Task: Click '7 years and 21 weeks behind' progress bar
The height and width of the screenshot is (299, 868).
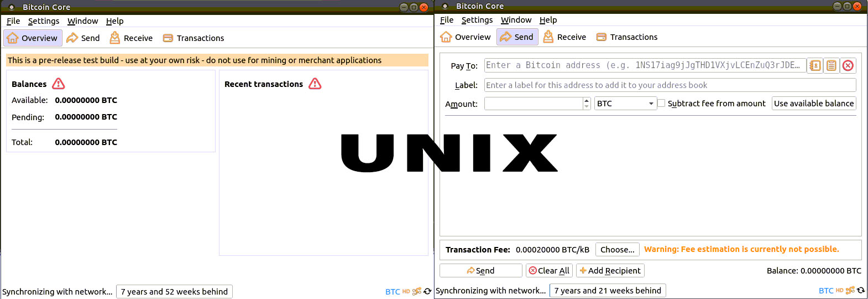Action: point(608,291)
